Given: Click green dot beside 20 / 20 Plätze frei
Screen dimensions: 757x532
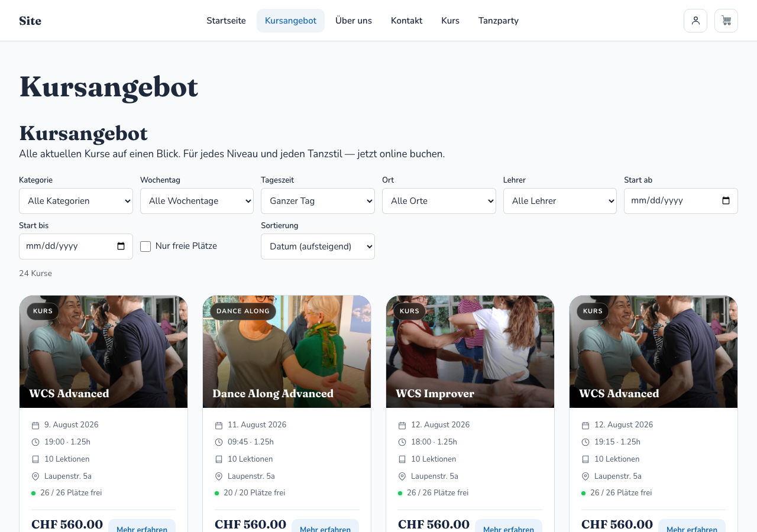Looking at the screenshot, I should click(x=217, y=493).
